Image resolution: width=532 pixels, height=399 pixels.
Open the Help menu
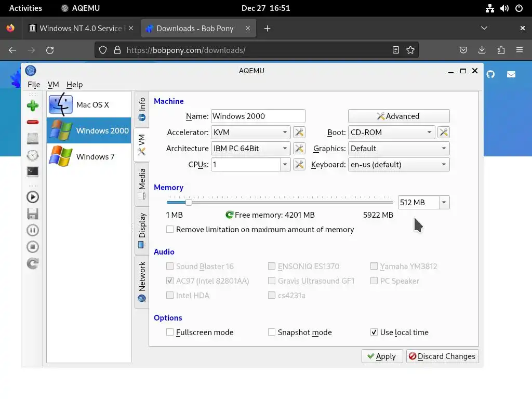(x=75, y=85)
